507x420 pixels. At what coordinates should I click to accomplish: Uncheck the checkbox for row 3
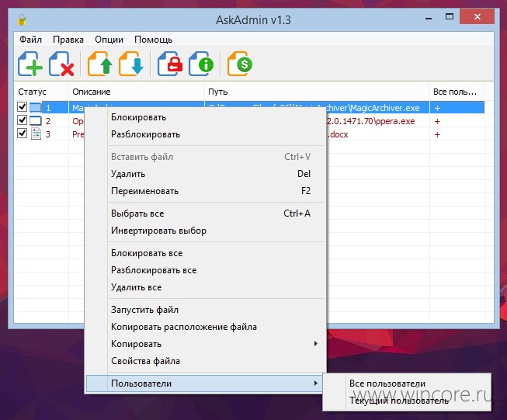coord(22,134)
